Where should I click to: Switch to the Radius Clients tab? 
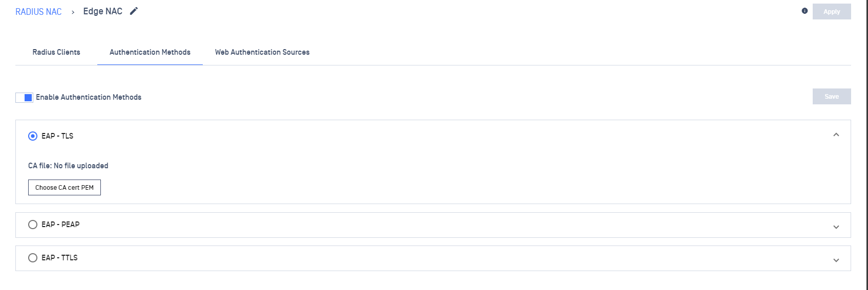(56, 52)
